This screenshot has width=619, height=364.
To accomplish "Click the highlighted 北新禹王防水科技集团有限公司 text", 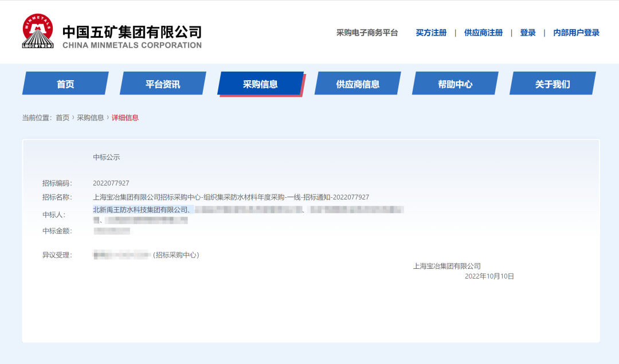I will (143, 210).
